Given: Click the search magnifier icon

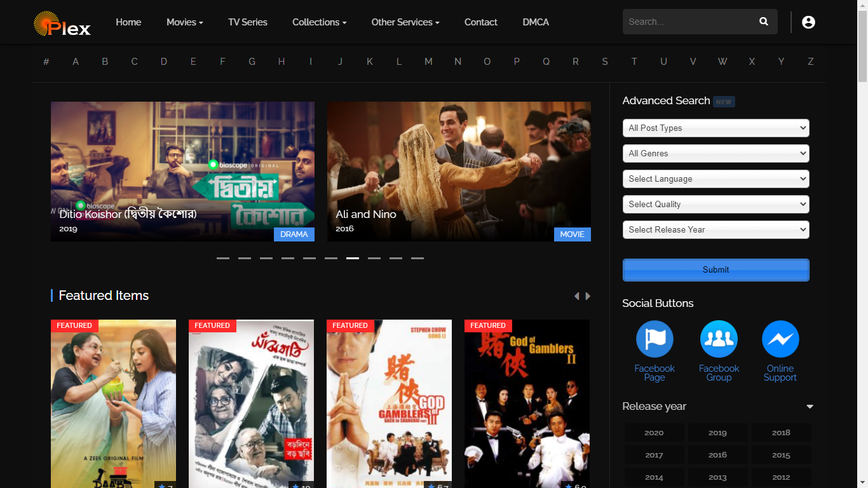Looking at the screenshot, I should coord(764,22).
